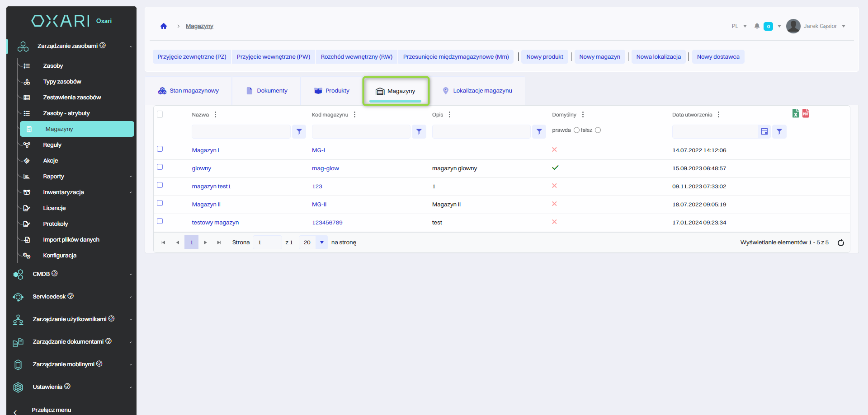The height and width of the screenshot is (415, 868).
Task: Switch to the Stan magazynowy tab
Action: point(189,91)
